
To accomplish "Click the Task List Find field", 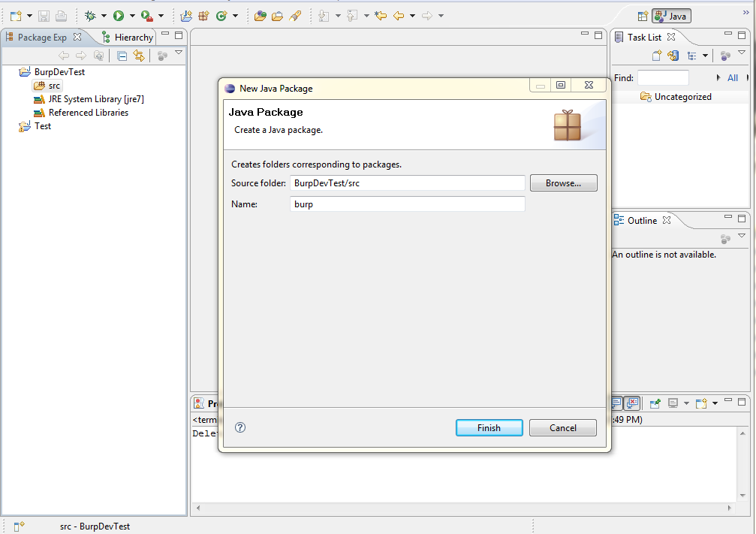I will pos(663,77).
